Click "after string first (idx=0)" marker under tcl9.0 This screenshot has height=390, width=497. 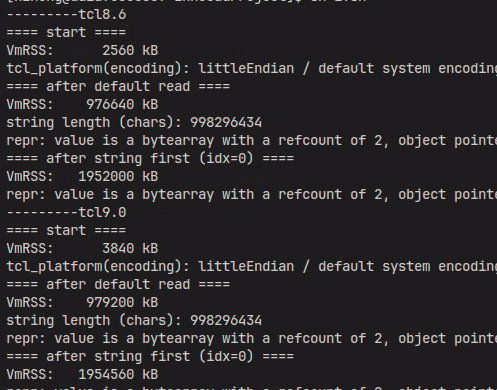point(150,357)
